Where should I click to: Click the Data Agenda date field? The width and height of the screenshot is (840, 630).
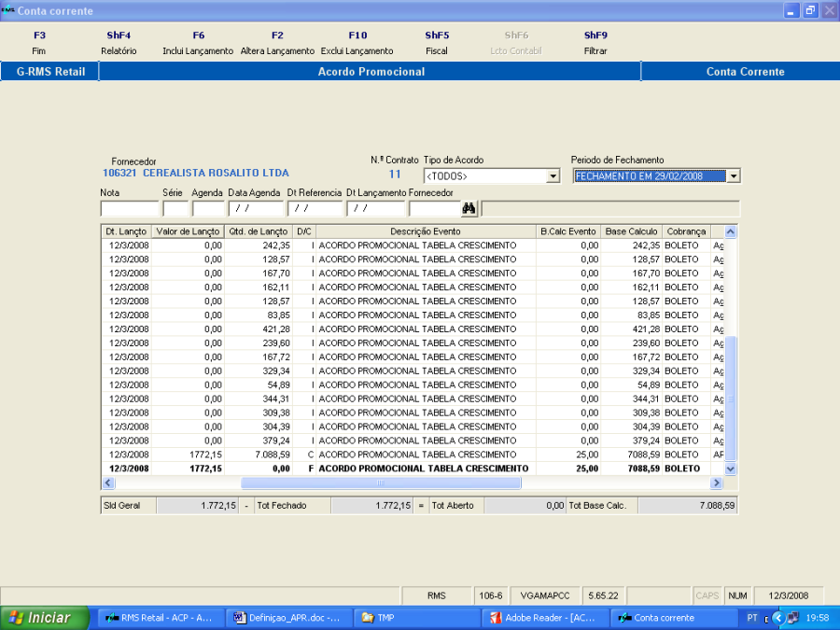pos(256,209)
